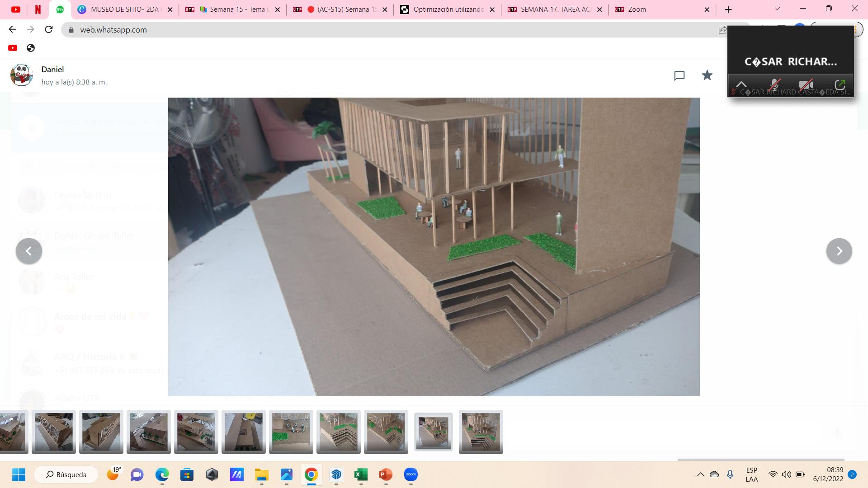Open the go-to-message chat bubble icon
Screen dimensions: 868x488
coord(679,75)
